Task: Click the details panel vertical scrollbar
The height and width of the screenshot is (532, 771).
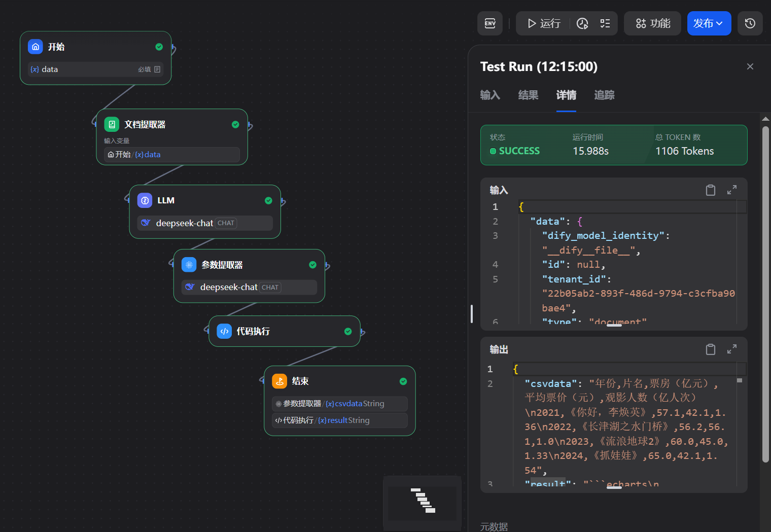Action: click(x=765, y=294)
